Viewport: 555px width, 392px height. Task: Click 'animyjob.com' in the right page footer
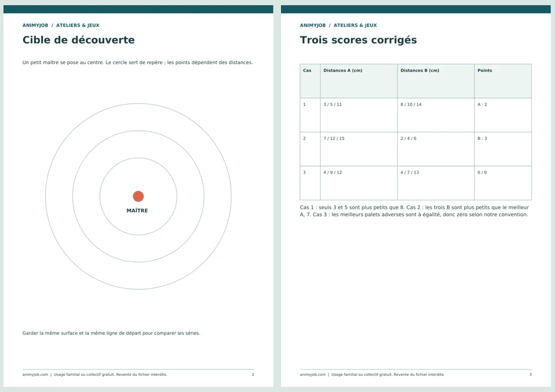pos(313,375)
